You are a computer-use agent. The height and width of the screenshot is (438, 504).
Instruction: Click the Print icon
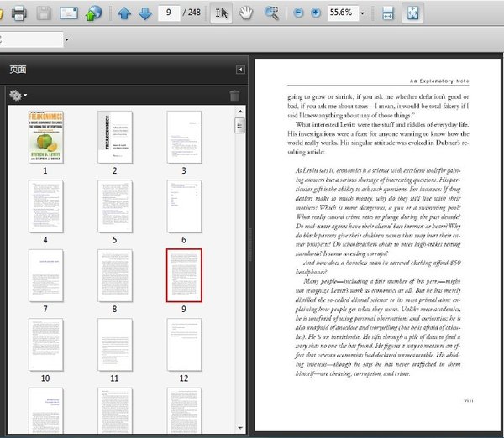click(x=19, y=13)
